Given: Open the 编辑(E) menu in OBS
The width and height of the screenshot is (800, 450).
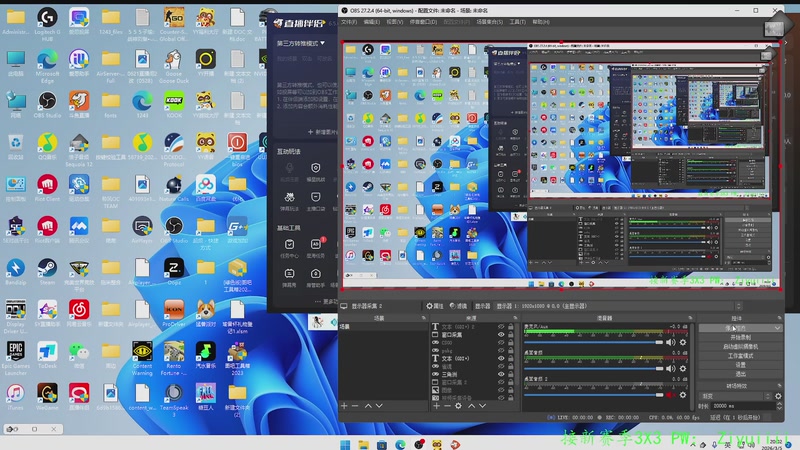Looking at the screenshot, I should tap(372, 22).
